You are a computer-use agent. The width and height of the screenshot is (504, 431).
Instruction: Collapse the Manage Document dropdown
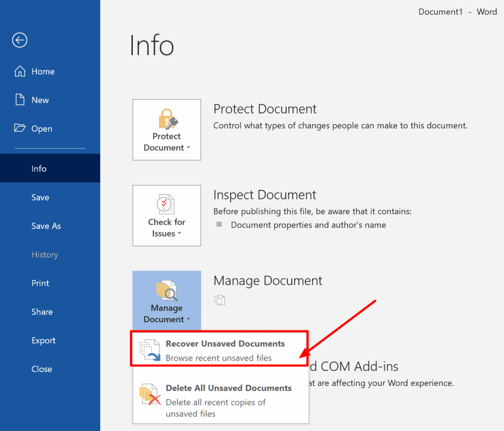[166, 313]
